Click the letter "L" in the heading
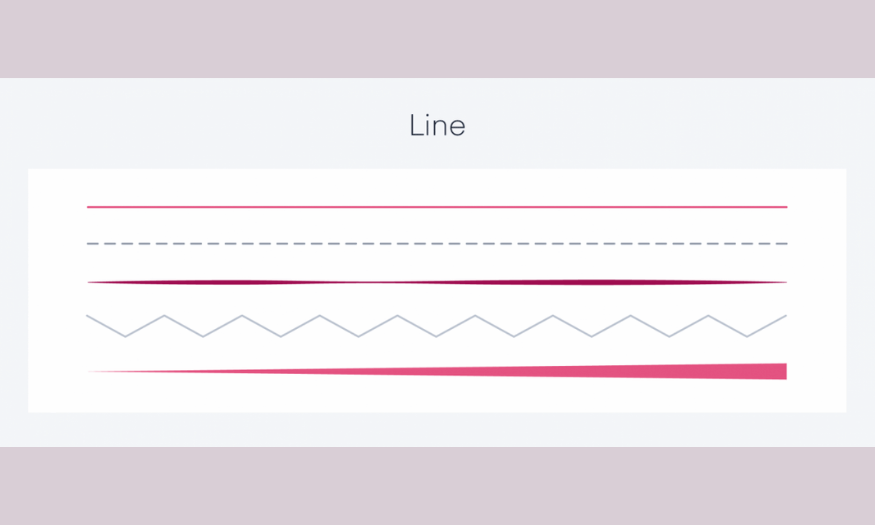Viewport: 875px width, 525px height. click(416, 125)
